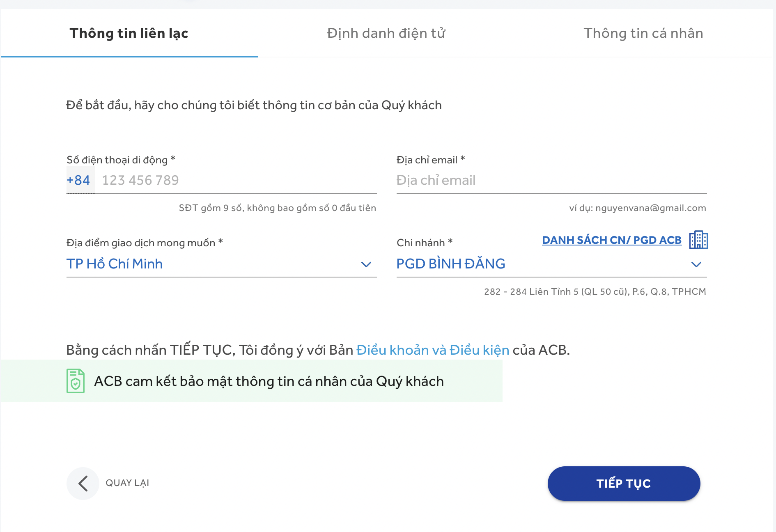Click the back arrow circle icon
This screenshot has height=532, width=776.
coord(83,483)
